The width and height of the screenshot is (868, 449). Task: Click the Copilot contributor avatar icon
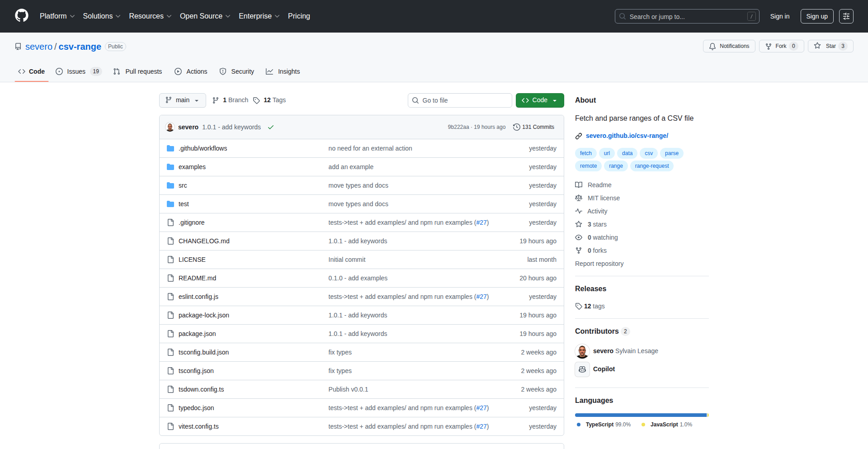coord(582,369)
